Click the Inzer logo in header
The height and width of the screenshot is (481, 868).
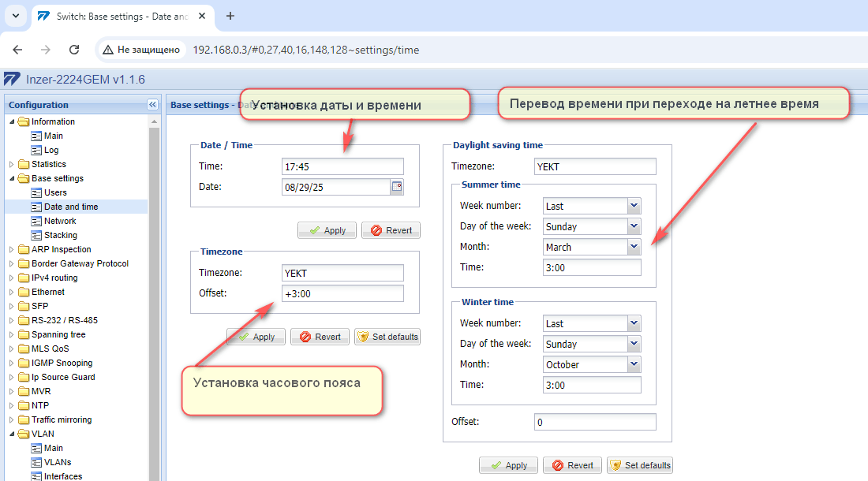click(x=12, y=80)
